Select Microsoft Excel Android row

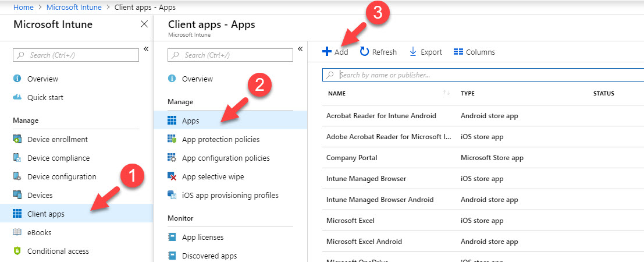click(x=483, y=242)
